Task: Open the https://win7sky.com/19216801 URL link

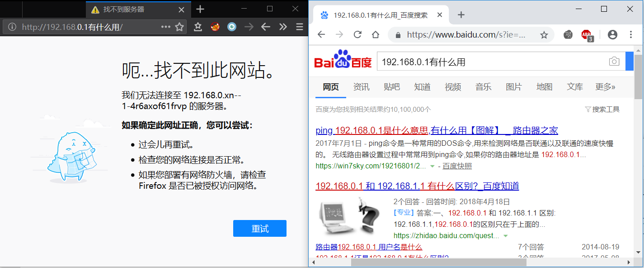Action: click(371, 166)
